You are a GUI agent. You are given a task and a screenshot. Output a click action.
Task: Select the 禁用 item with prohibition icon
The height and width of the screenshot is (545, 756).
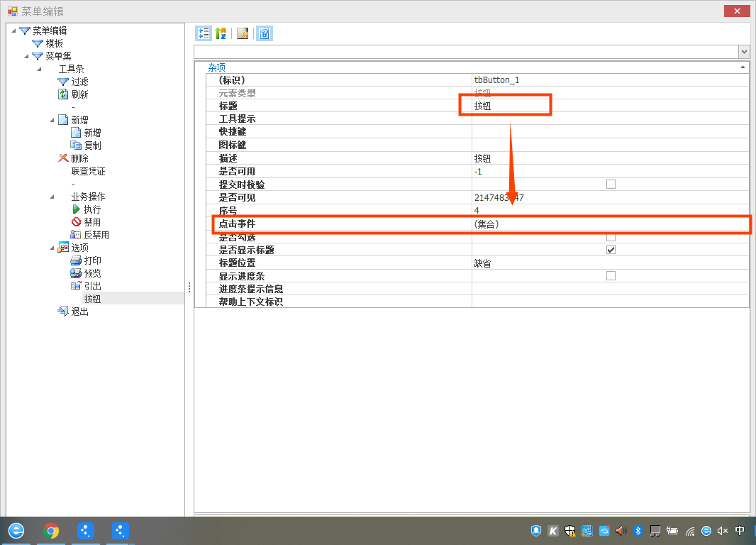[92, 222]
